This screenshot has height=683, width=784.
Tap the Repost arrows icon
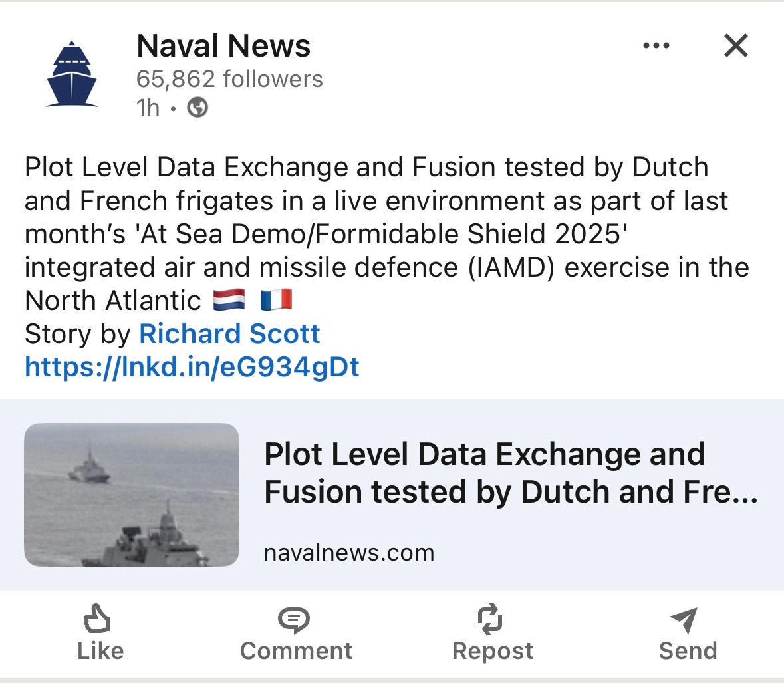tap(490, 618)
